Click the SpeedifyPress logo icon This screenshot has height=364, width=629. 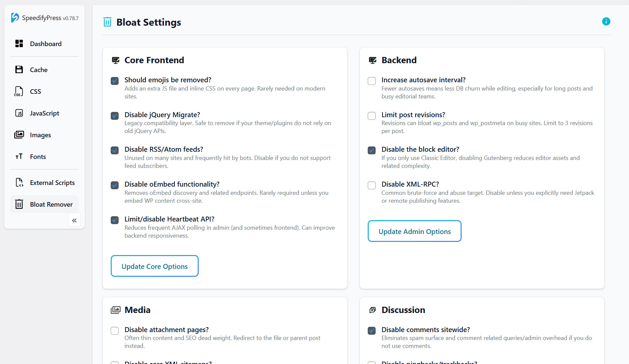pos(15,18)
